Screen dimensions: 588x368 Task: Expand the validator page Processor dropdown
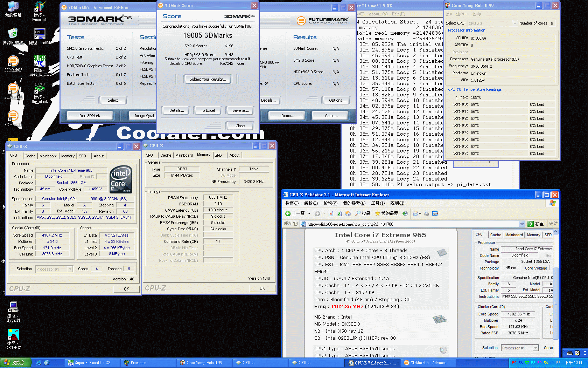(x=535, y=348)
